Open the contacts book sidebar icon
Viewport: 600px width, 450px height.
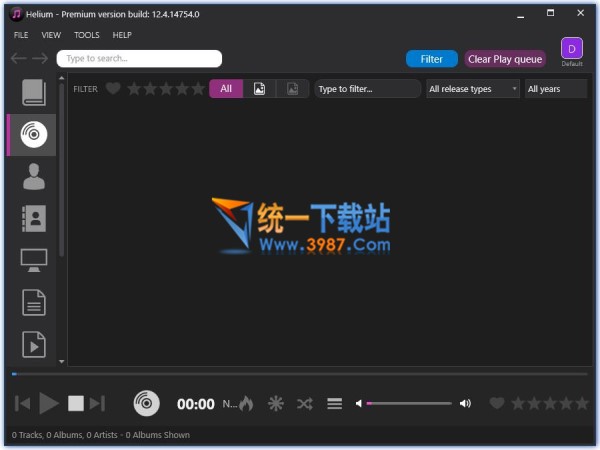(x=33, y=218)
